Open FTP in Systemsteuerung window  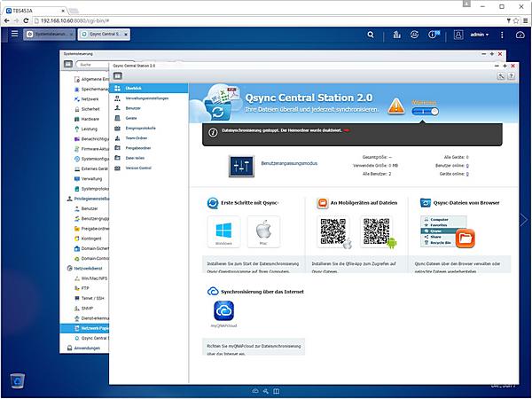click(x=85, y=288)
